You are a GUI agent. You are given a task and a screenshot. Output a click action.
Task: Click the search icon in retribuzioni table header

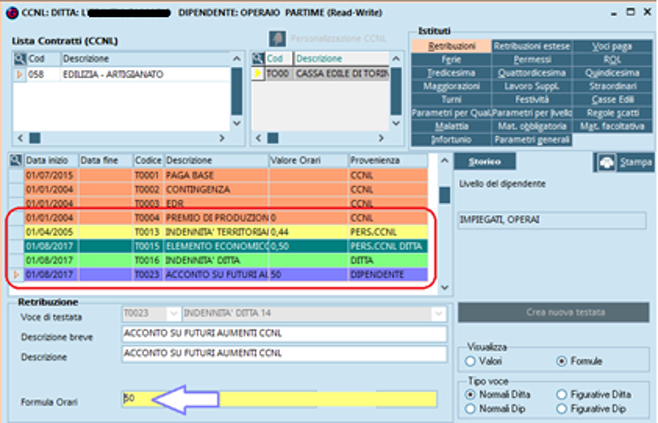(x=16, y=160)
